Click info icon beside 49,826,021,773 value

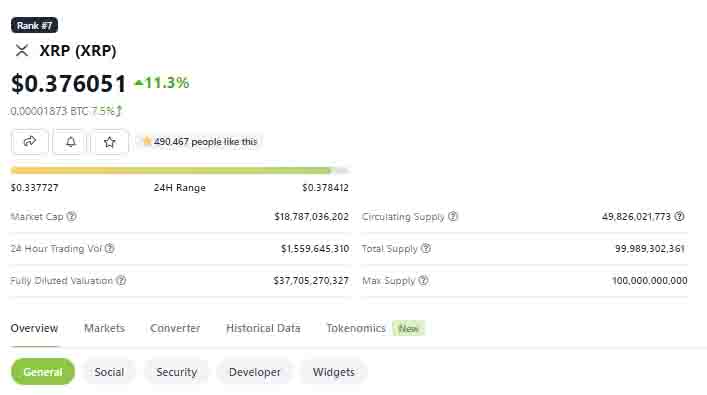click(x=679, y=216)
